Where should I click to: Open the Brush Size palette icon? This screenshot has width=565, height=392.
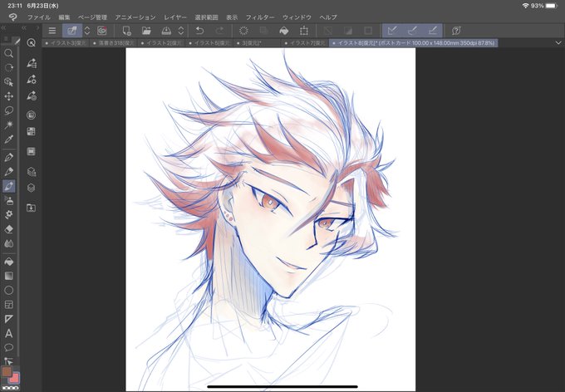click(x=32, y=96)
